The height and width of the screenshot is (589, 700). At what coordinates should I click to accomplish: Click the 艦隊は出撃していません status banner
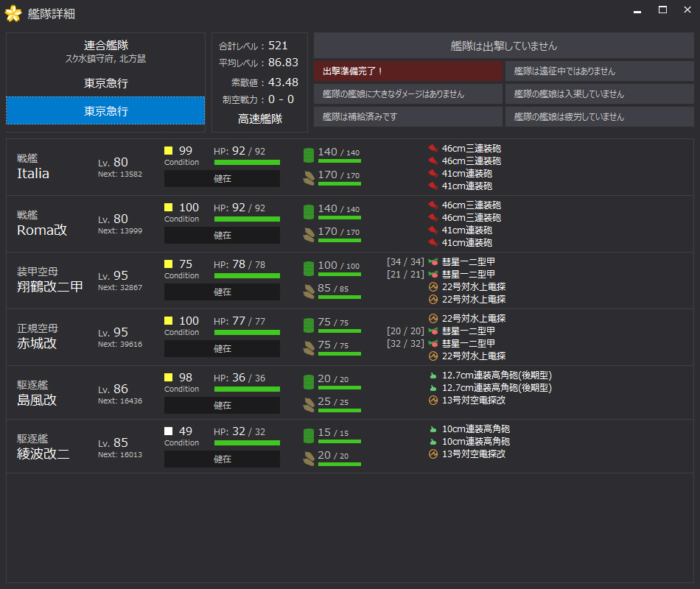(x=503, y=46)
